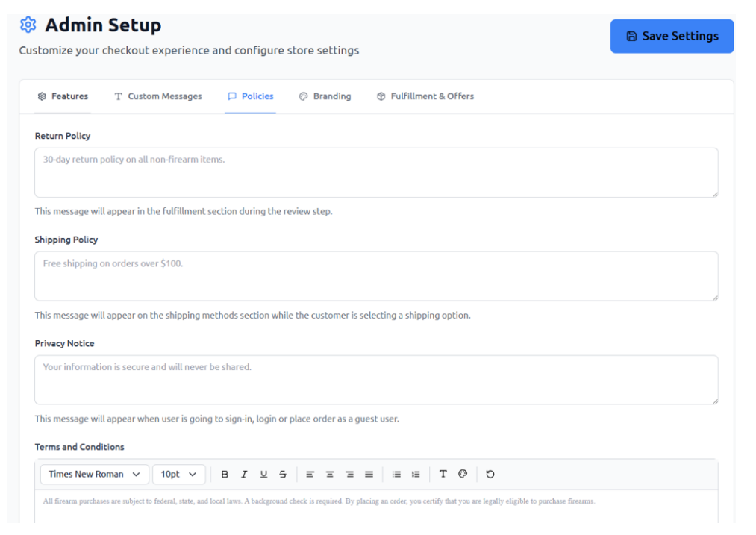Underline text in Terms and Conditions editor
Image resolution: width=756 pixels, height=535 pixels.
coord(263,475)
